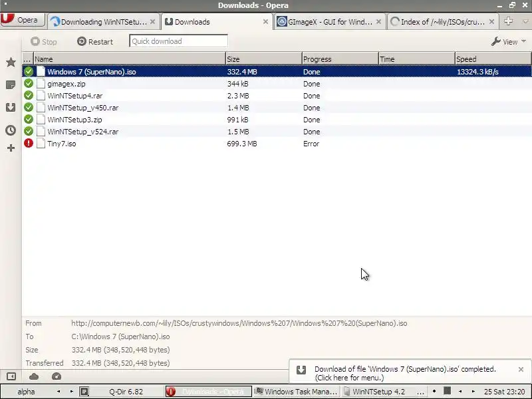This screenshot has height=399, width=532.
Task: Click left arrow next to alpha
Action: pos(59,391)
